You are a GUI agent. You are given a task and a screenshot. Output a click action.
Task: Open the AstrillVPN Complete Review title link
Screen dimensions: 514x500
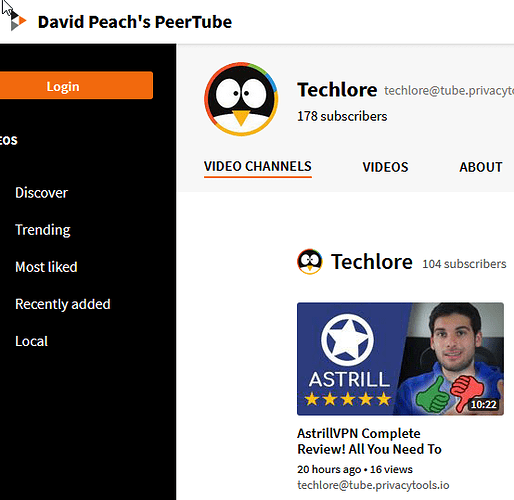(369, 441)
